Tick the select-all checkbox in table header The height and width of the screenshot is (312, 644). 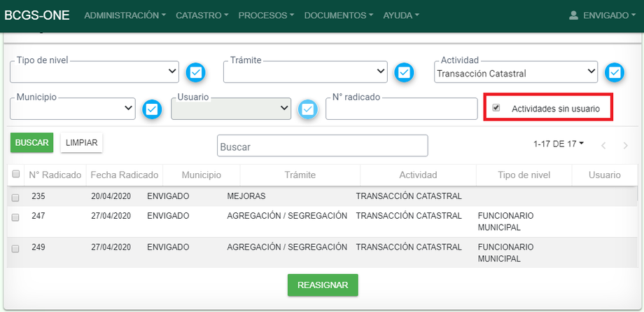point(15,175)
